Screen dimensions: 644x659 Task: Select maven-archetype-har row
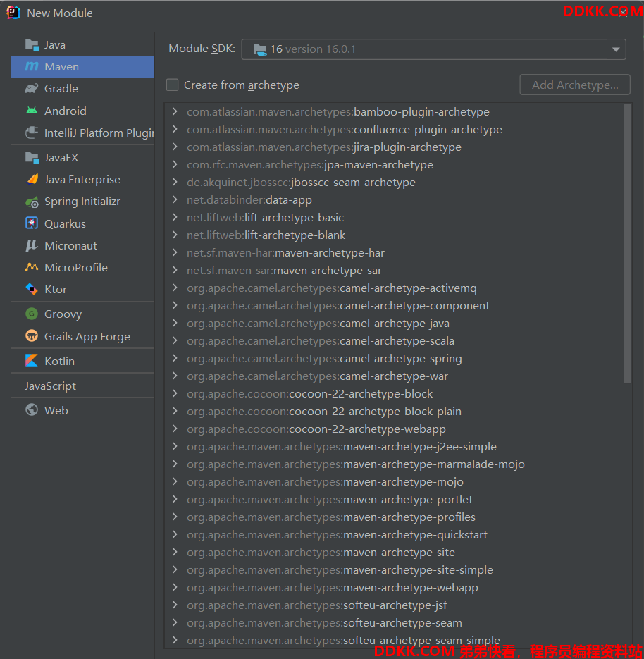[394, 252]
